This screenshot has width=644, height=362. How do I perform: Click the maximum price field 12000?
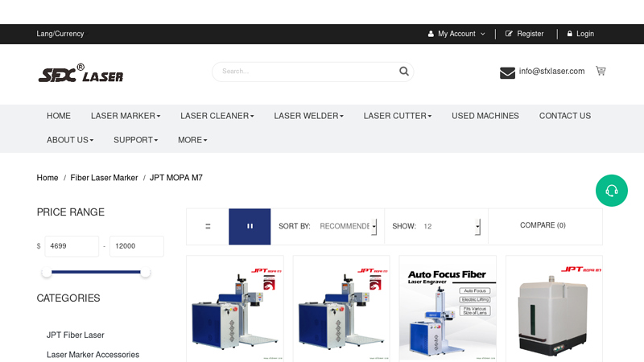click(136, 246)
